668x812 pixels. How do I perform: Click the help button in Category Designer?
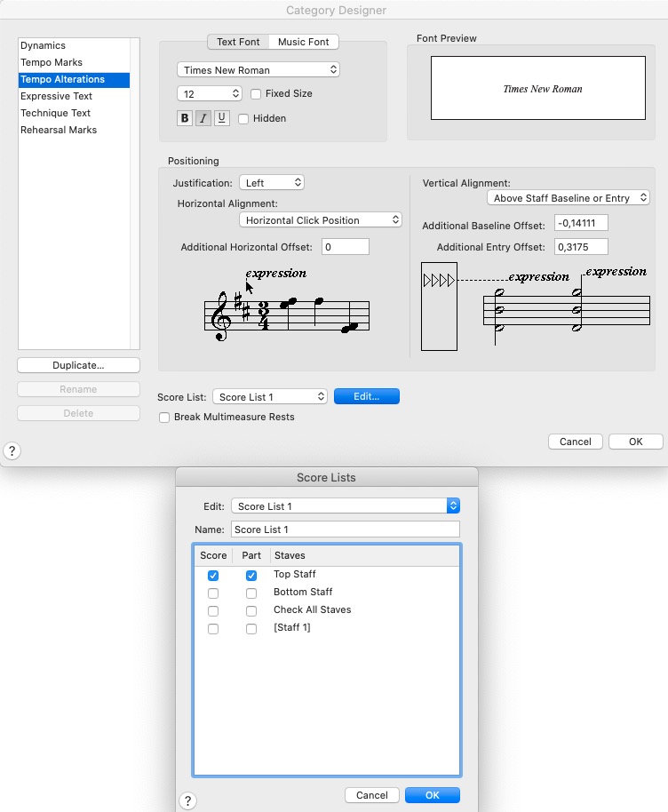(x=12, y=450)
